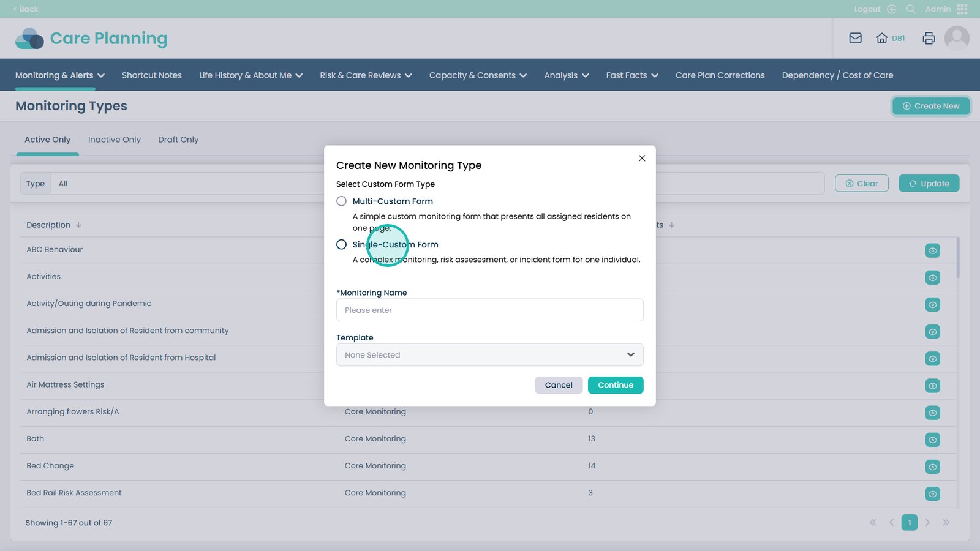Open the user profile avatar
This screenshot has width=980, height=551.
click(957, 38)
